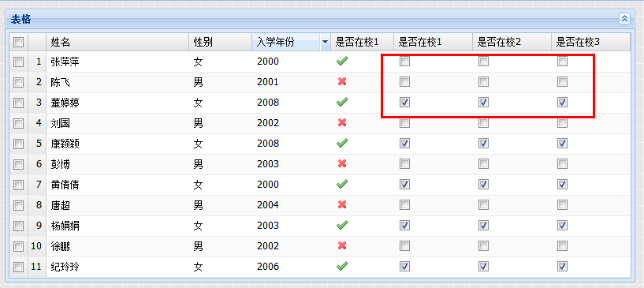Click the name cell 纪玲玲
Viewport: 644px width, 288px height.
click(117, 267)
